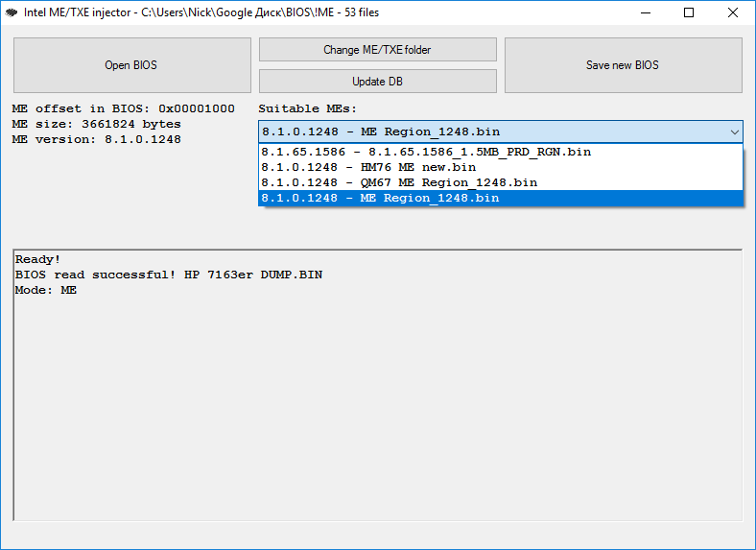Minimize the Intel ME/TXE injector window
The image size is (756, 550).
coord(646,12)
